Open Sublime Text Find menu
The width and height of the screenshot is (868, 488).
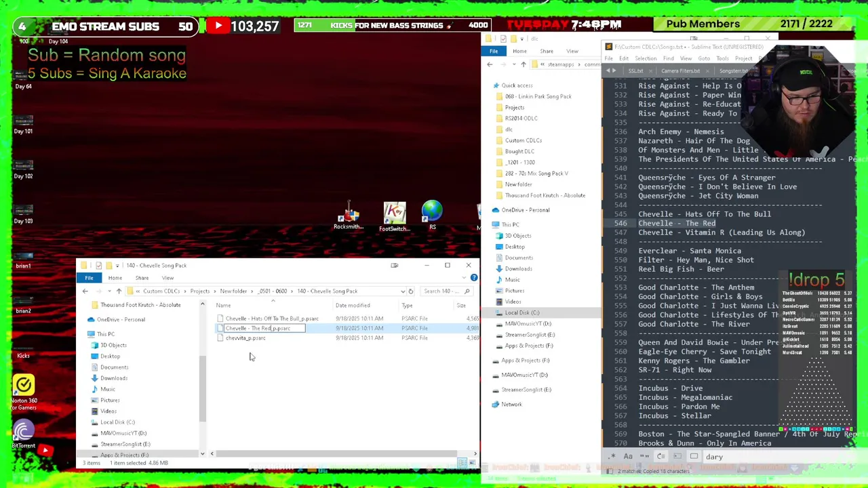[668, 58]
